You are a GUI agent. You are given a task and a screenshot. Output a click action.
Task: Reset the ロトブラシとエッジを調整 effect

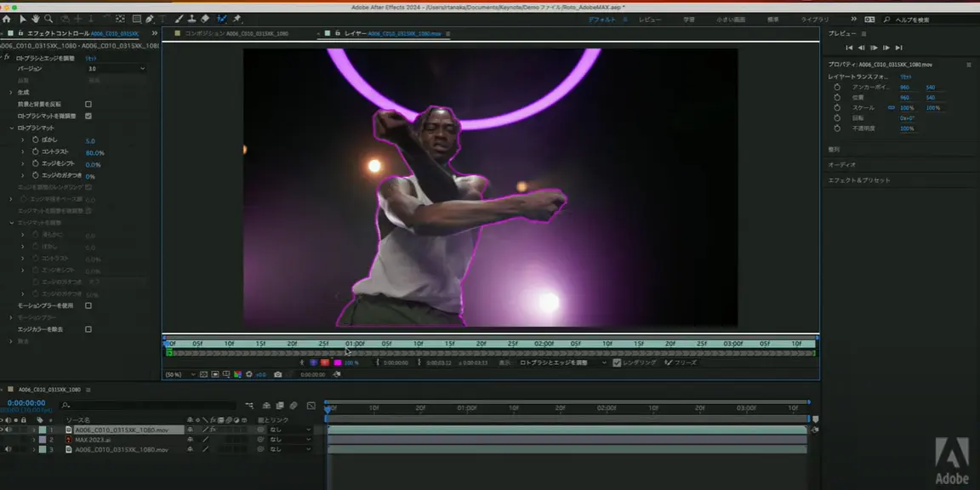(x=91, y=58)
